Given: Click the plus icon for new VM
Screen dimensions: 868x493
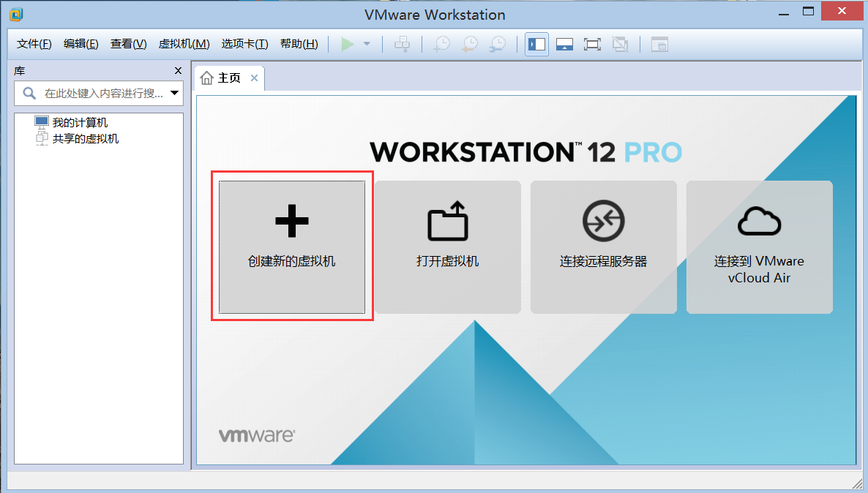Looking at the screenshot, I should click(x=292, y=221).
